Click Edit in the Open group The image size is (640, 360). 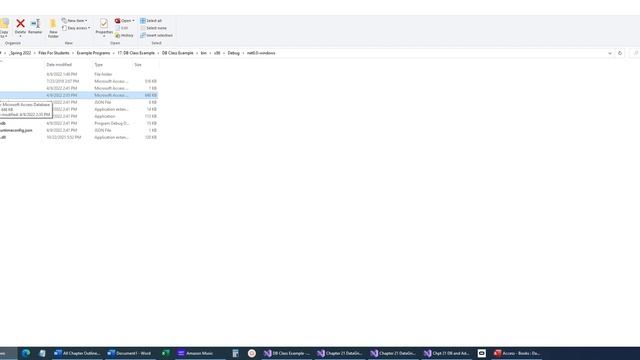pos(122,28)
